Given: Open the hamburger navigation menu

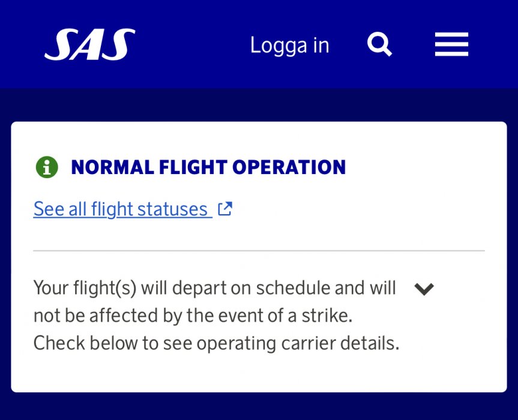Looking at the screenshot, I should click(451, 45).
